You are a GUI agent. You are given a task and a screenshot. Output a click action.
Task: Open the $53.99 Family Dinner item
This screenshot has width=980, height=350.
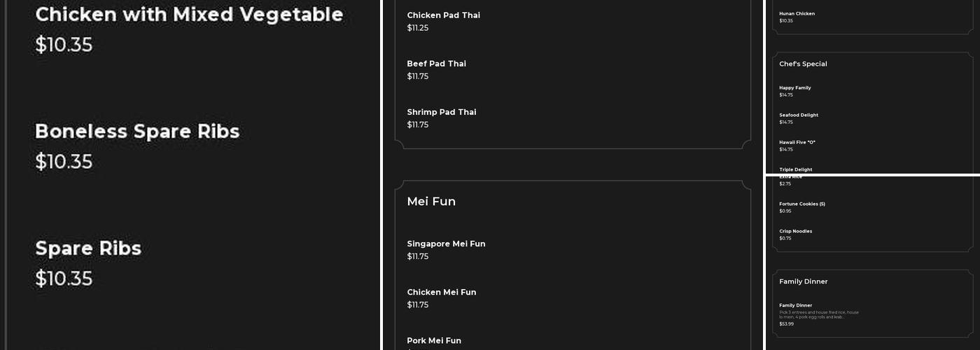click(x=795, y=306)
